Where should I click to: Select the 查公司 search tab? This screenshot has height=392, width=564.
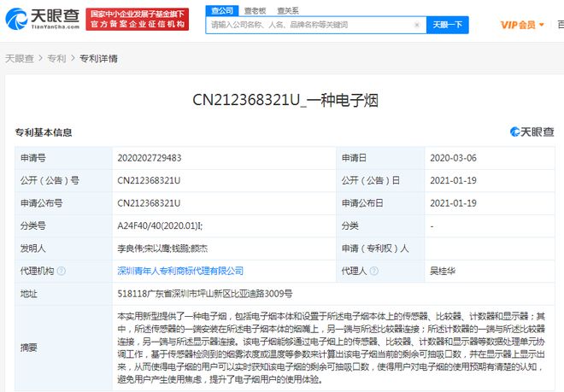222,9
